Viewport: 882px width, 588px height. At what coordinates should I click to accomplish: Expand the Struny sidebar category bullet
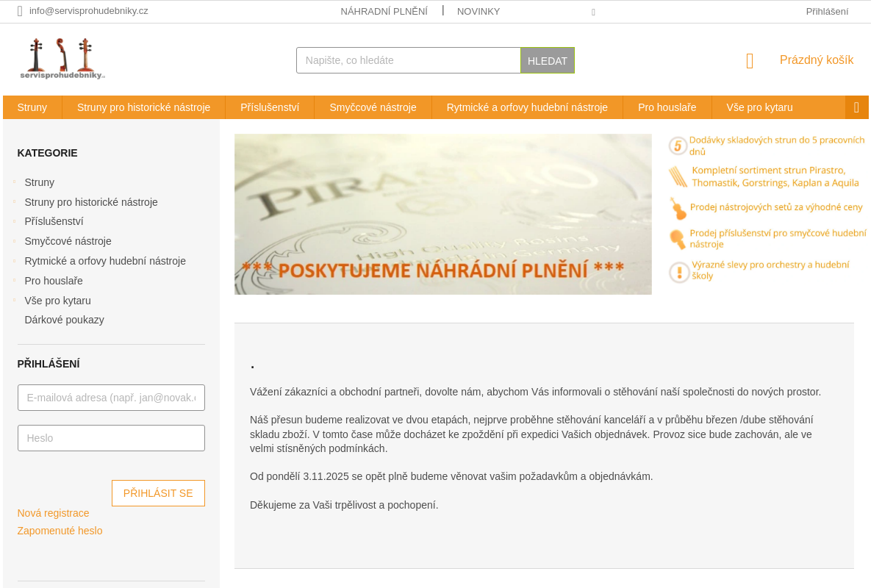[14, 182]
